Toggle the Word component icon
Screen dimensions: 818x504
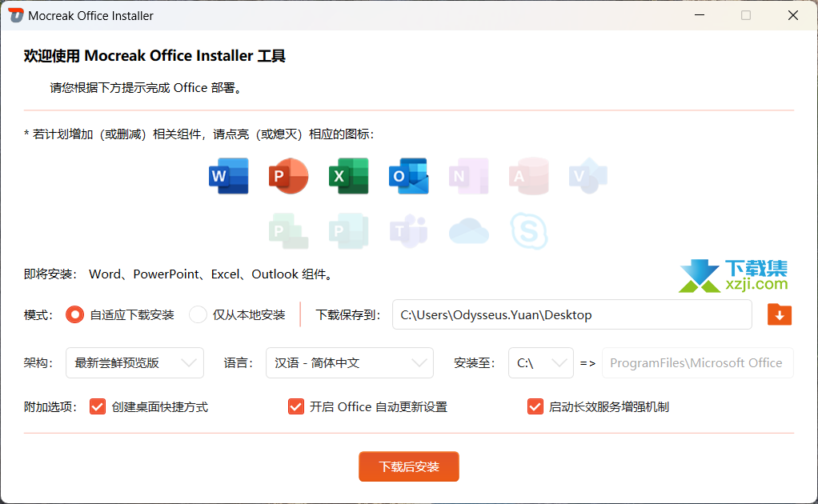(228, 176)
